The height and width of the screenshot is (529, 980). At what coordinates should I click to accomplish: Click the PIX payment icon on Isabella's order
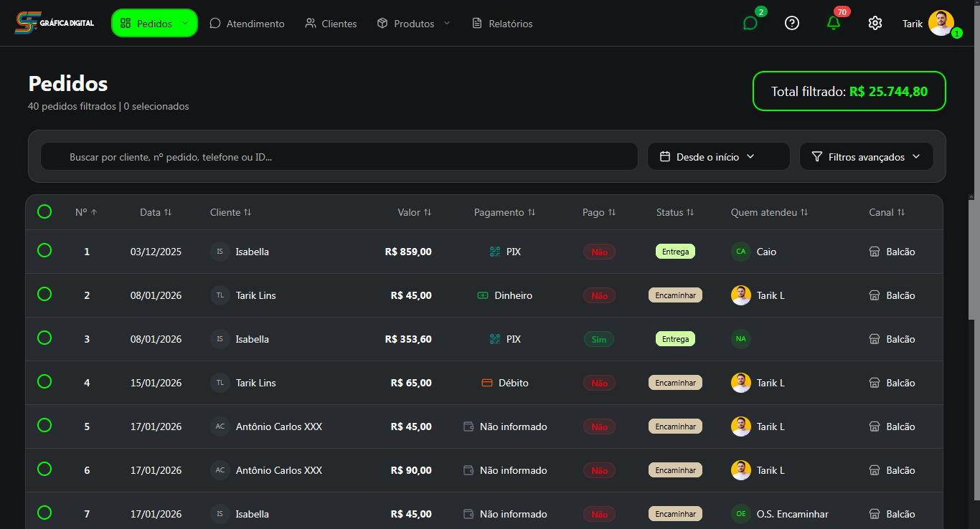[494, 252]
